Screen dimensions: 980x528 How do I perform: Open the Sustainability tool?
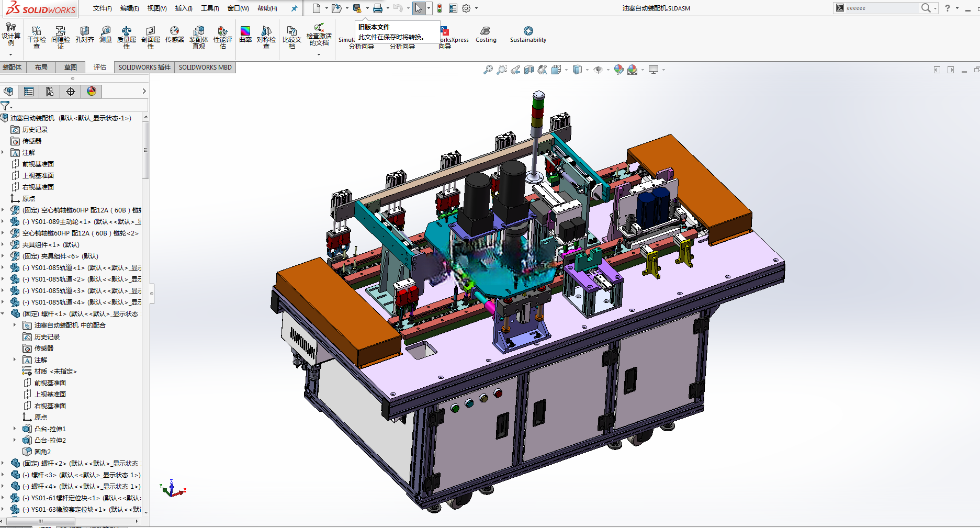[x=528, y=35]
